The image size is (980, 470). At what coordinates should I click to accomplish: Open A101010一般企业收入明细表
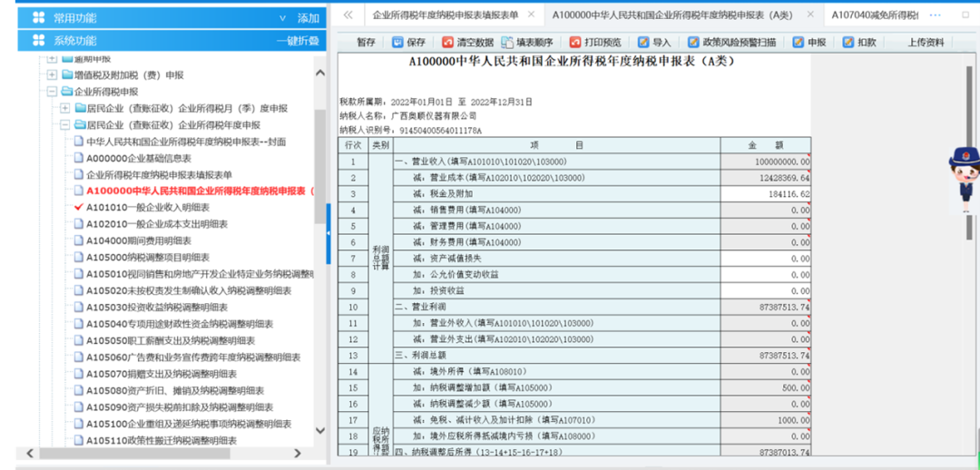148,207
